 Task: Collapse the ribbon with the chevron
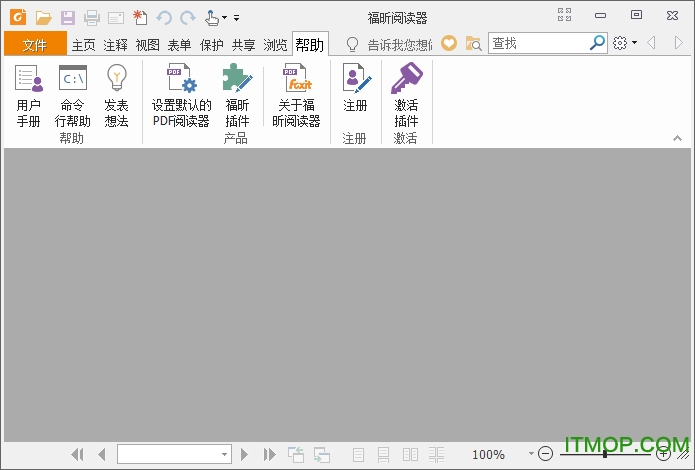pos(677,138)
